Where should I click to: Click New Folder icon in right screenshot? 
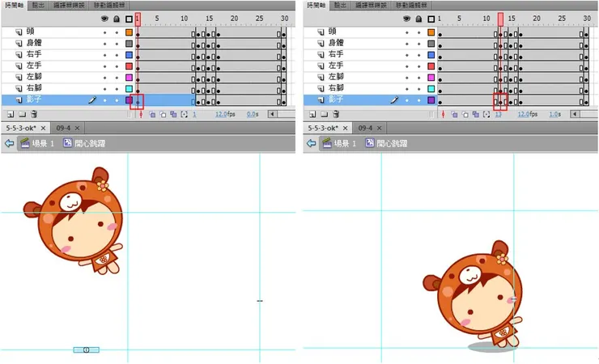click(x=325, y=114)
